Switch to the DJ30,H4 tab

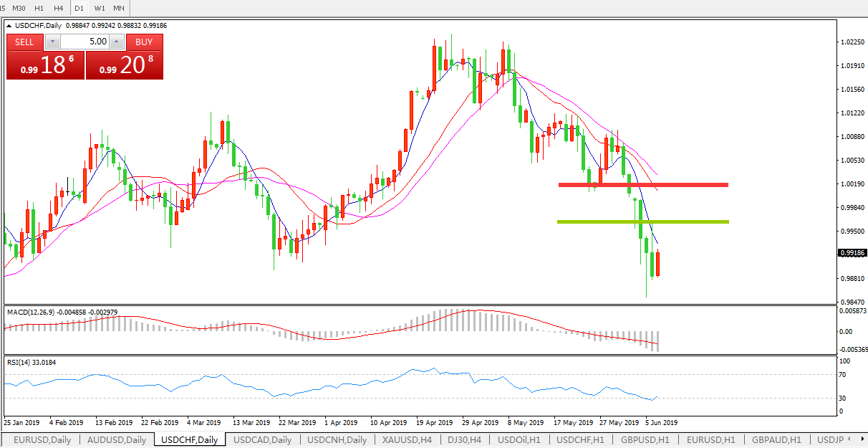coord(465,440)
